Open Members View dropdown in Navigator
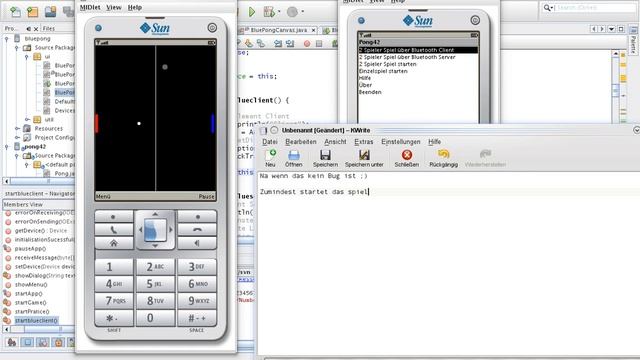 pyautogui.click(x=39, y=204)
